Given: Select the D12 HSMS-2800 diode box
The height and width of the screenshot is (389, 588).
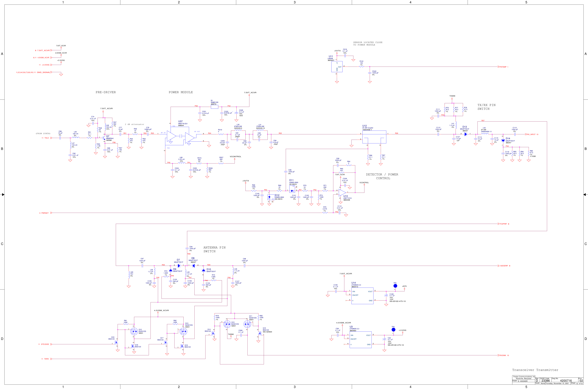Looking at the screenshot, I should tap(271, 197).
